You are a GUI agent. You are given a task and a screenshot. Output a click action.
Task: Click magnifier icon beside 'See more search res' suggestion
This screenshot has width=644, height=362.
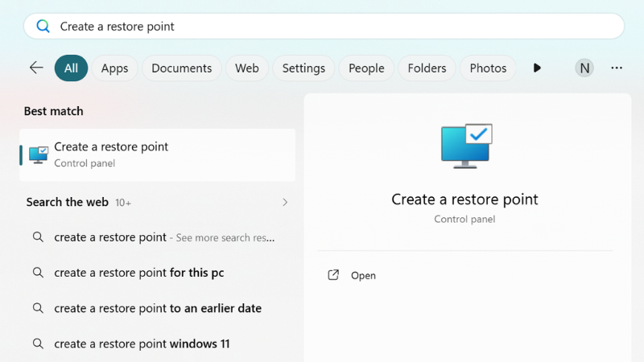point(38,237)
